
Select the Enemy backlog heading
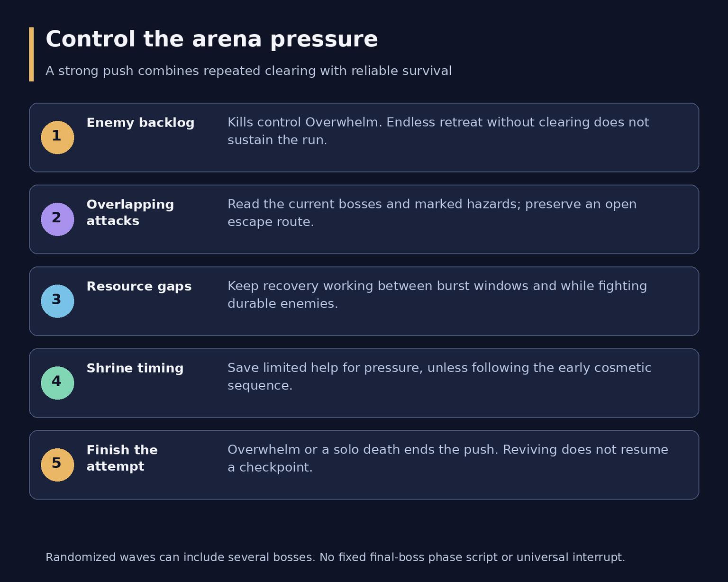click(x=140, y=123)
